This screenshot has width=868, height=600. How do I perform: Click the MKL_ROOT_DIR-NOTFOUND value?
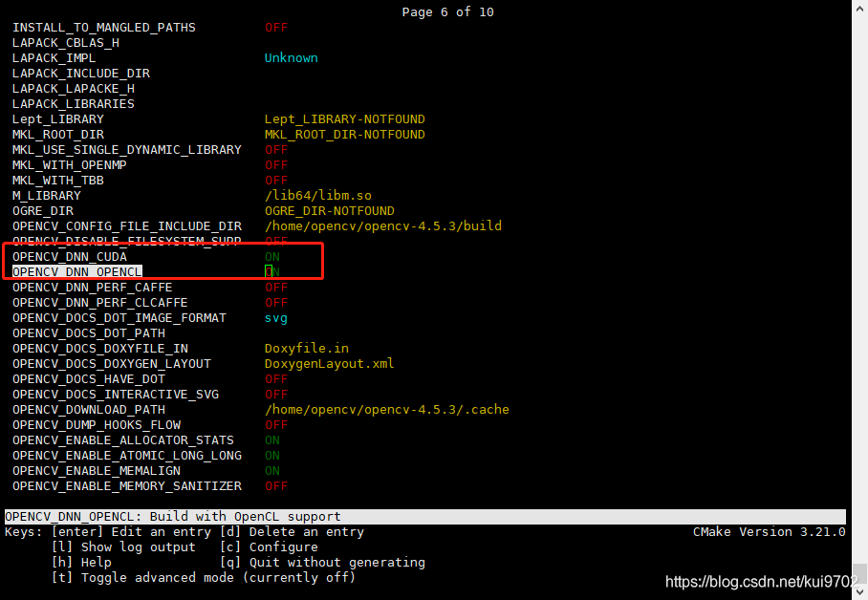click(x=345, y=135)
